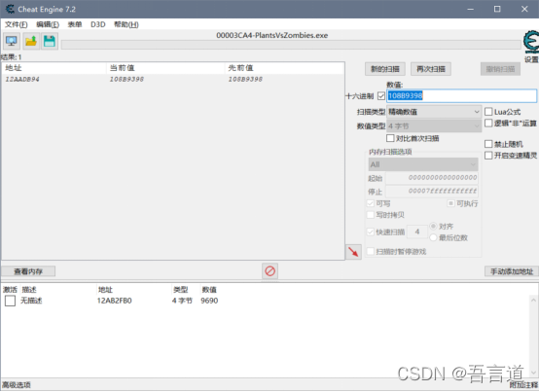The image size is (539, 392).
Task: Click the red arrow add-to-address-list icon
Action: pos(353,252)
